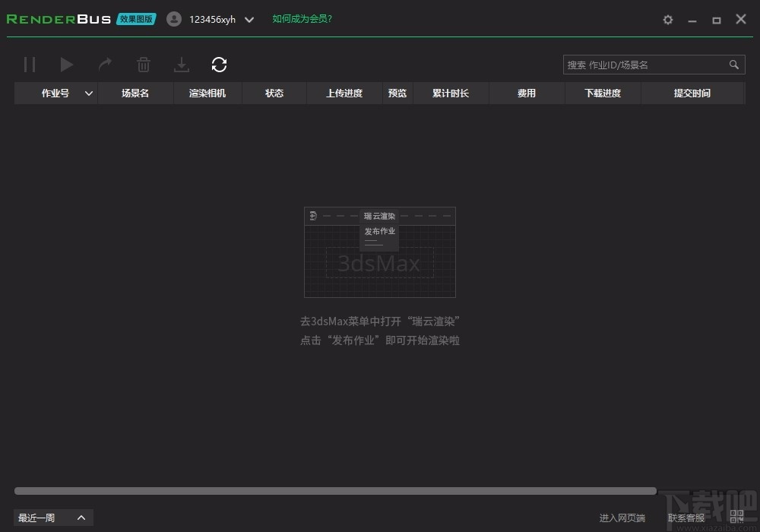Minimize the RenderBus window
This screenshot has width=760, height=532.
(x=692, y=21)
